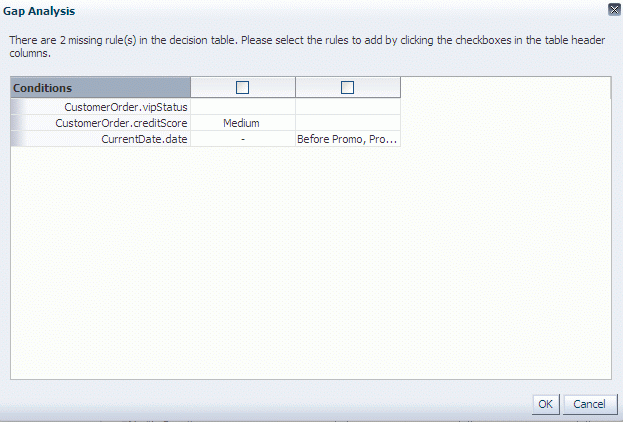Click empty vipStatus cell in second rule
The width and height of the screenshot is (623, 422).
coord(348,106)
